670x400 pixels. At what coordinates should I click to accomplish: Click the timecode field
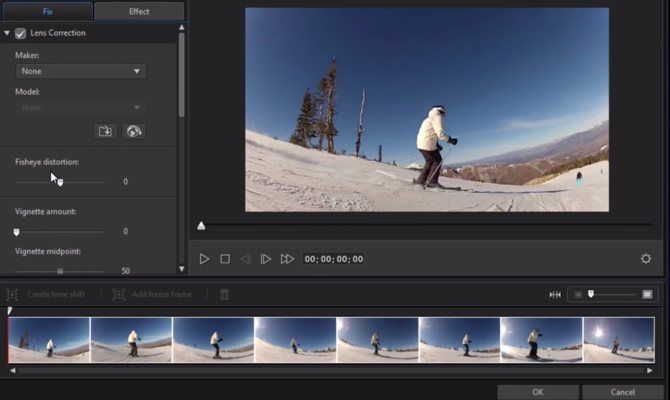point(334,259)
